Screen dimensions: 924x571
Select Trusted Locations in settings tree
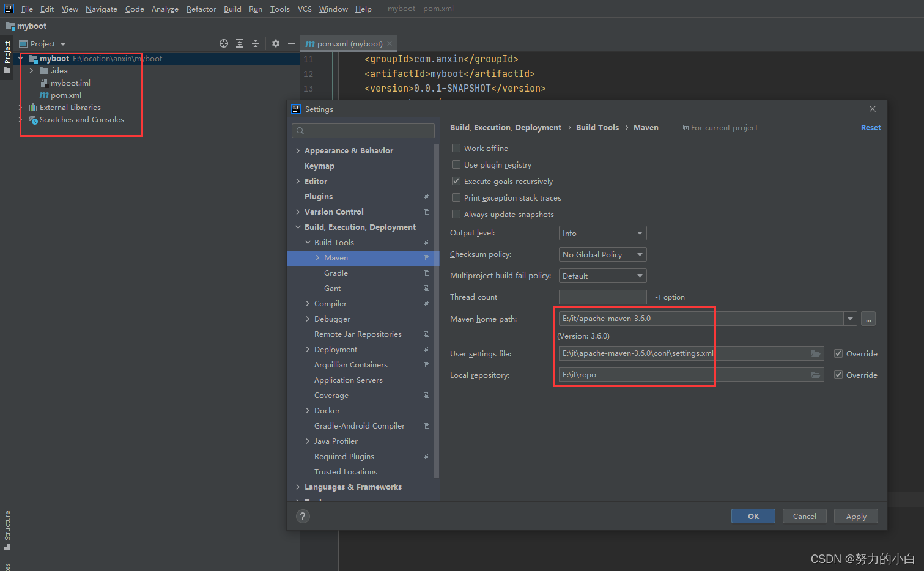pyautogui.click(x=346, y=472)
